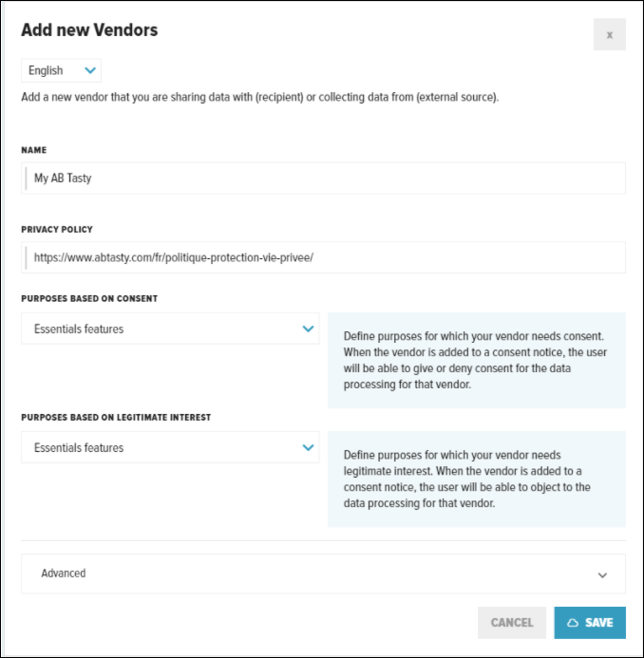
Task: Click the chevron beside English
Action: click(90, 70)
